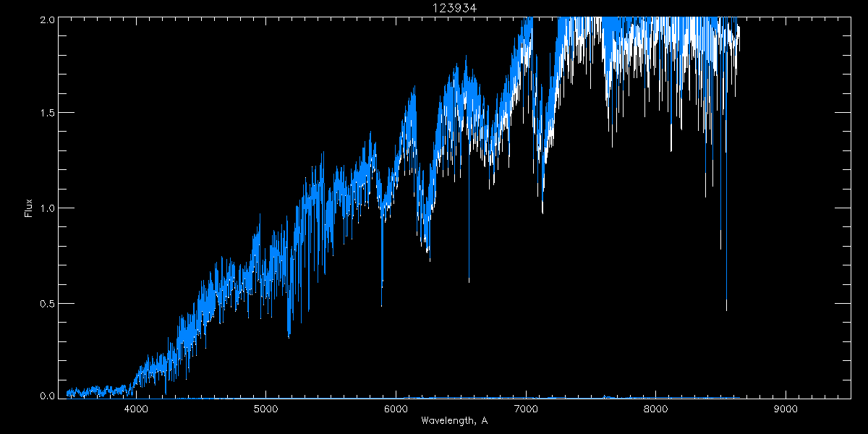Click the 0.0 flux tick label
868x434 pixels.
click(x=47, y=395)
